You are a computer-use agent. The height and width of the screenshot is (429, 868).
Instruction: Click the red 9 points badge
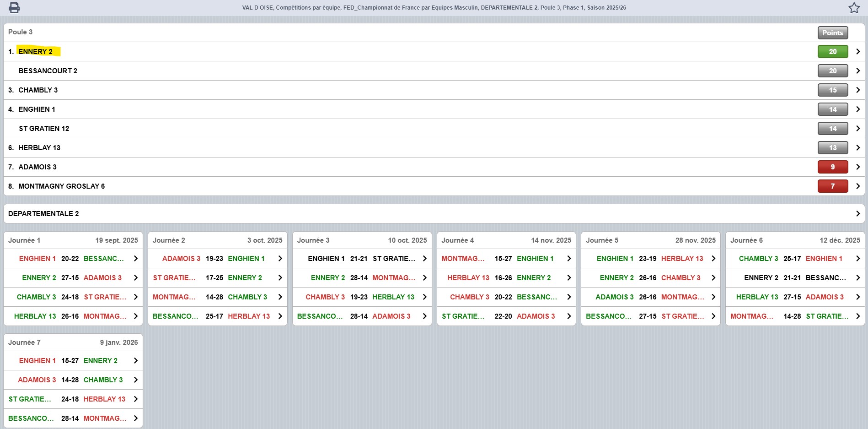[x=832, y=167]
